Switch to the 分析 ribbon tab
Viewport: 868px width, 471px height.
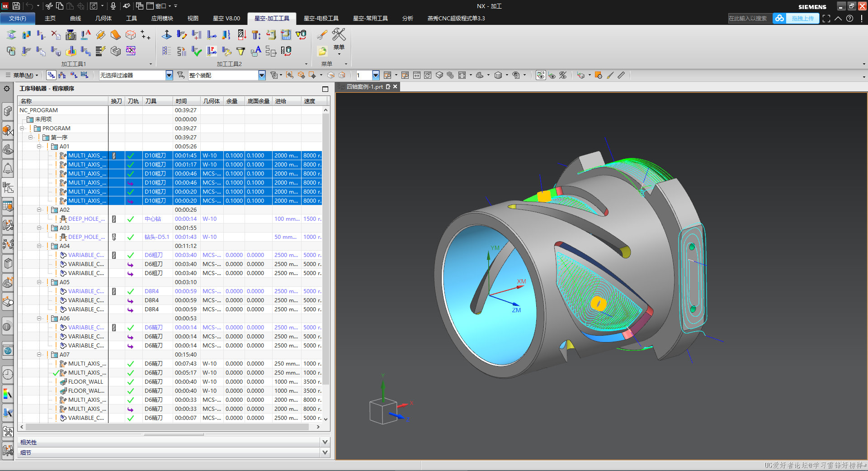pyautogui.click(x=408, y=18)
